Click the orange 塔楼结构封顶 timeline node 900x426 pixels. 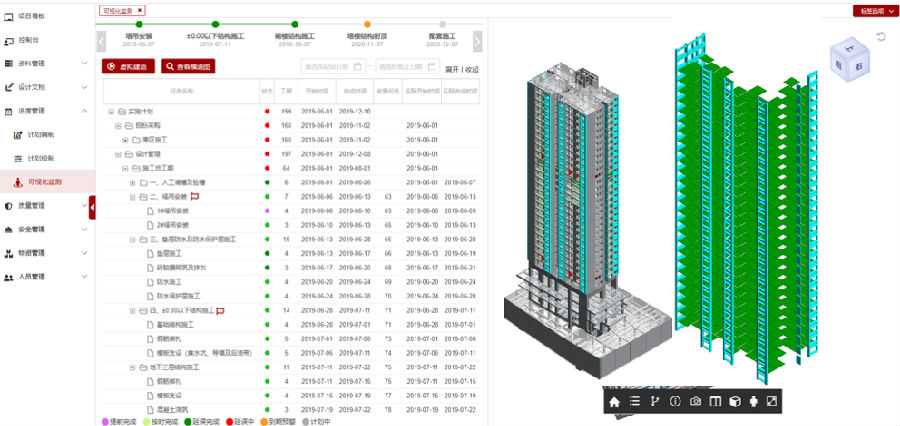pos(367,25)
